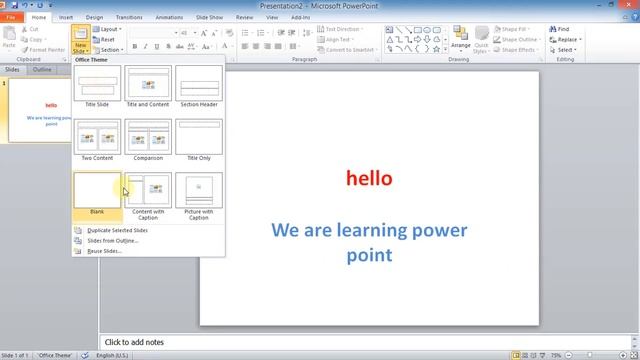Image resolution: width=640 pixels, height=360 pixels.
Task: Click Convert to SmartArt
Action: coord(347,50)
